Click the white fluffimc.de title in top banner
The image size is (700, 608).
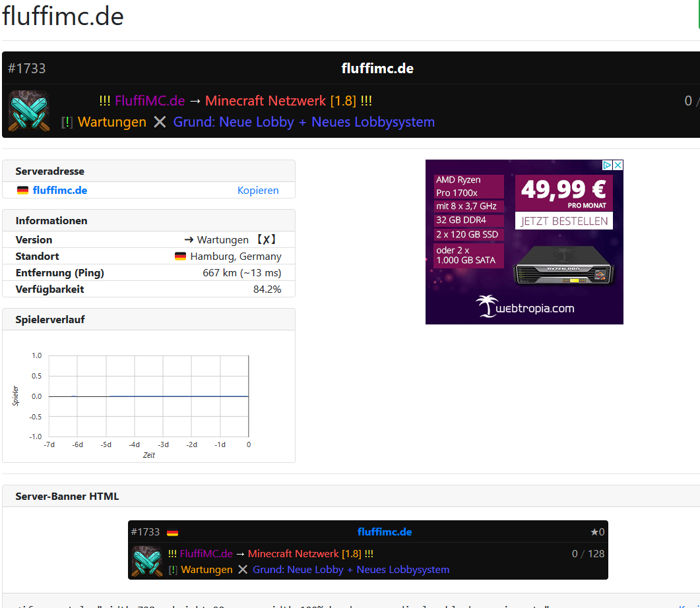pos(377,69)
